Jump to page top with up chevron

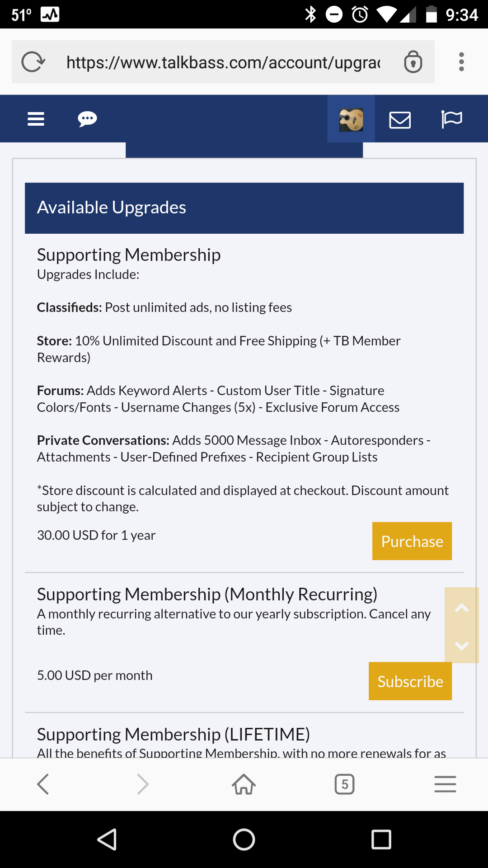[461, 608]
